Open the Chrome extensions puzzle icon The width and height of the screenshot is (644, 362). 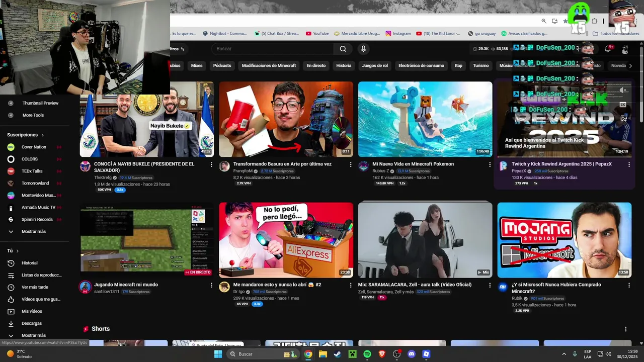(594, 21)
